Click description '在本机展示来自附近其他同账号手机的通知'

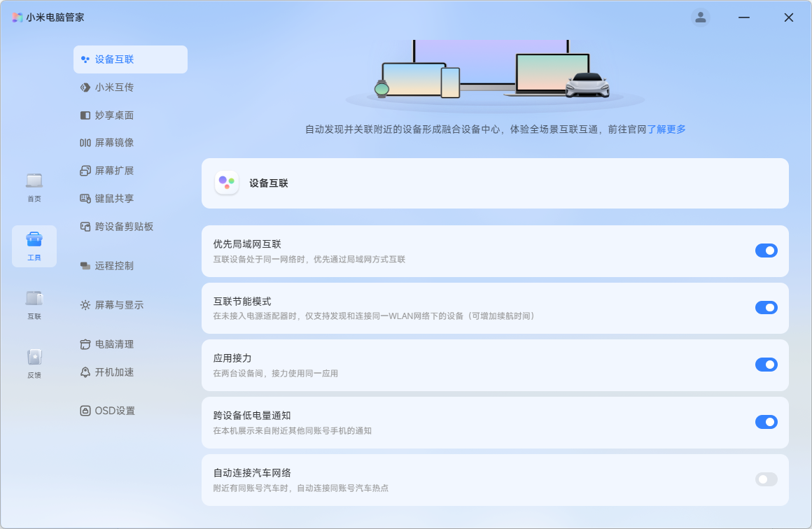[x=293, y=431]
